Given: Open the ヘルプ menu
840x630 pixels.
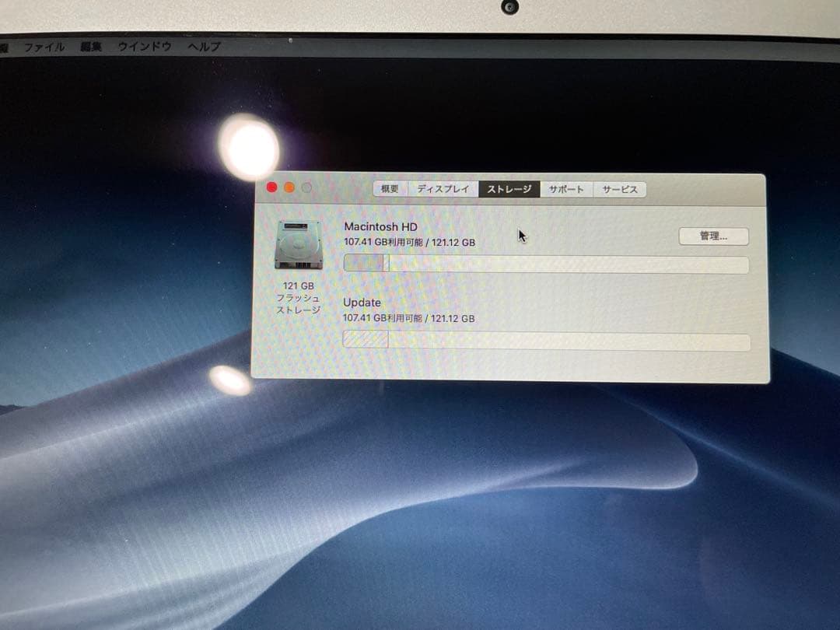Looking at the screenshot, I should [x=204, y=48].
